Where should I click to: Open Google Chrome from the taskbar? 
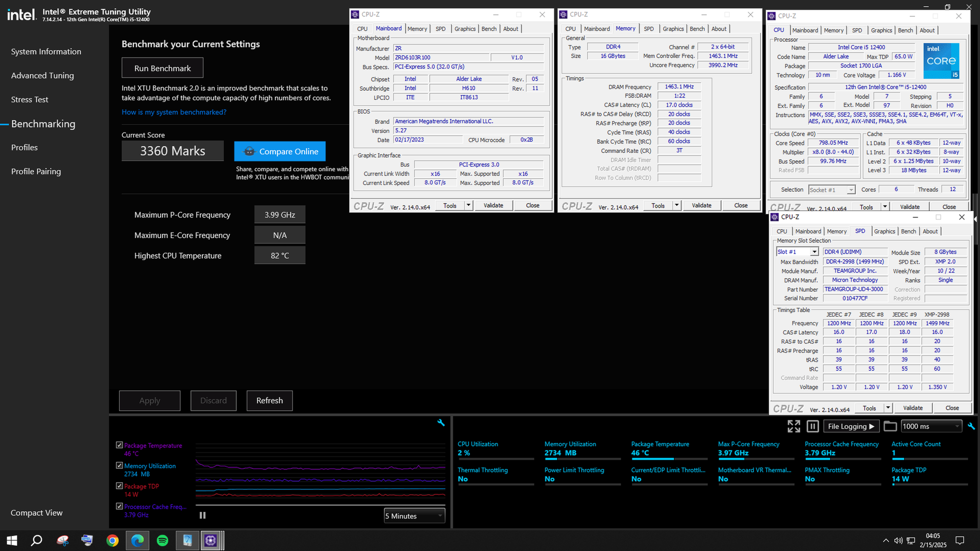point(112,540)
